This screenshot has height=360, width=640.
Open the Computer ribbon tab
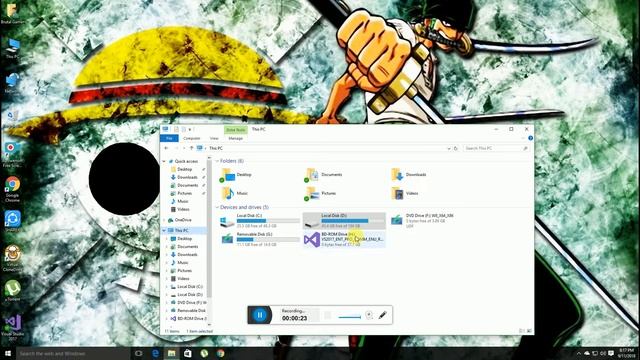(191, 138)
